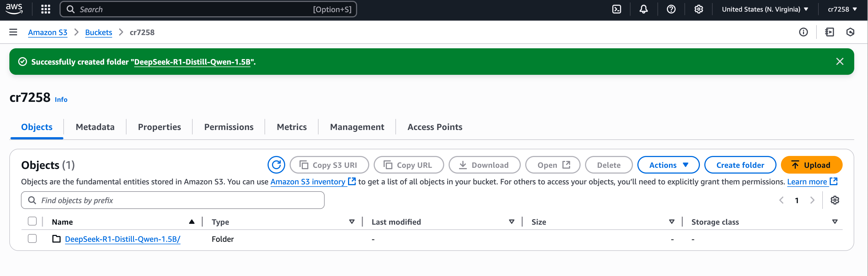Screen dimensions: 868x276
Task: Sort by Type column arrow
Action: (x=351, y=222)
